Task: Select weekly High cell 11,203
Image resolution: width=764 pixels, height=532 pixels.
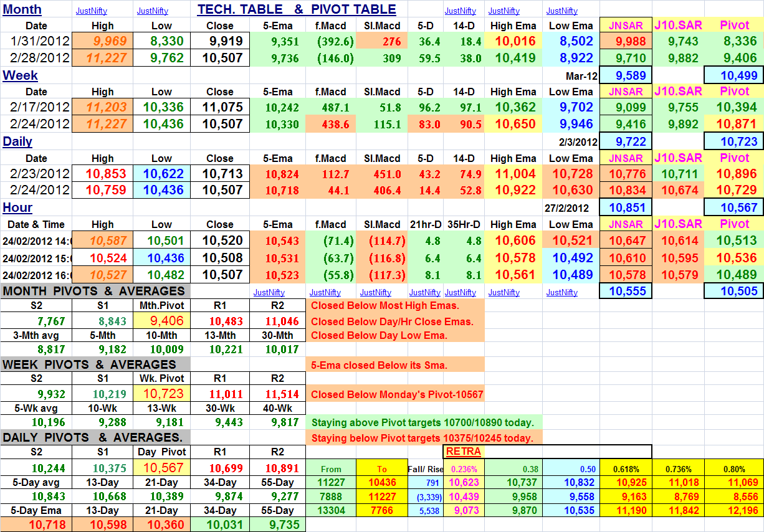Action: (103, 107)
